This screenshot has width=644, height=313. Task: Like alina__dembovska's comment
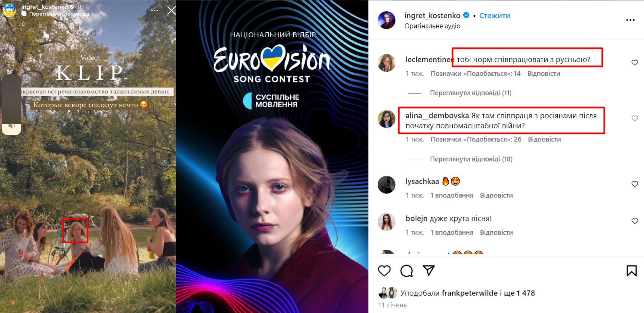pos(635,118)
